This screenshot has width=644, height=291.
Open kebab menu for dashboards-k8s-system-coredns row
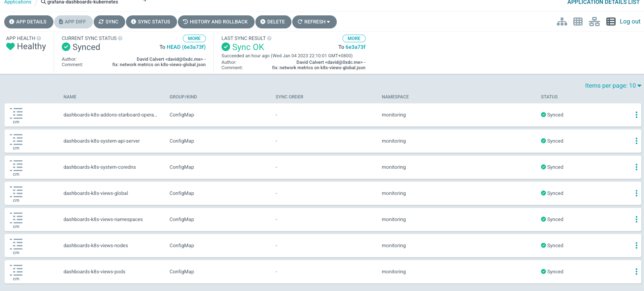pos(636,167)
